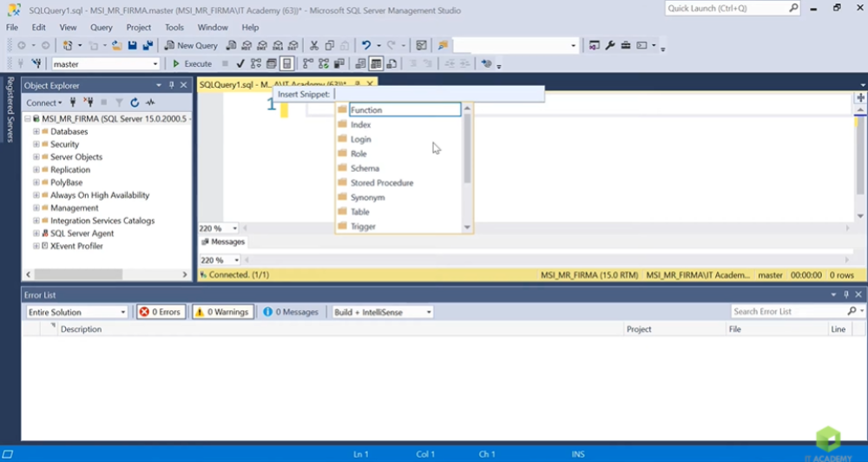Open the Query menu
Viewport: 868px width, 462px height.
click(x=102, y=27)
